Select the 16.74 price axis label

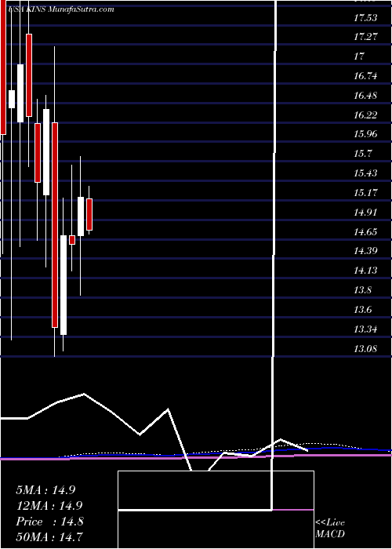(365, 75)
